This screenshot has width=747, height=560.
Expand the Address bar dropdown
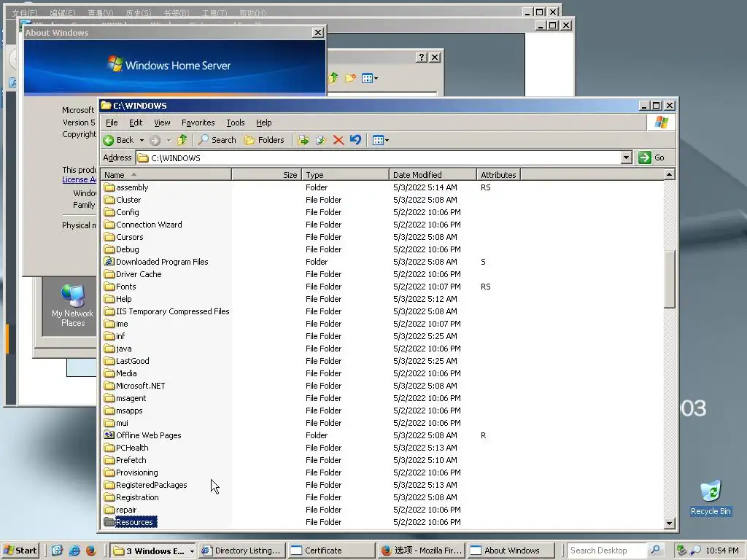coord(627,157)
